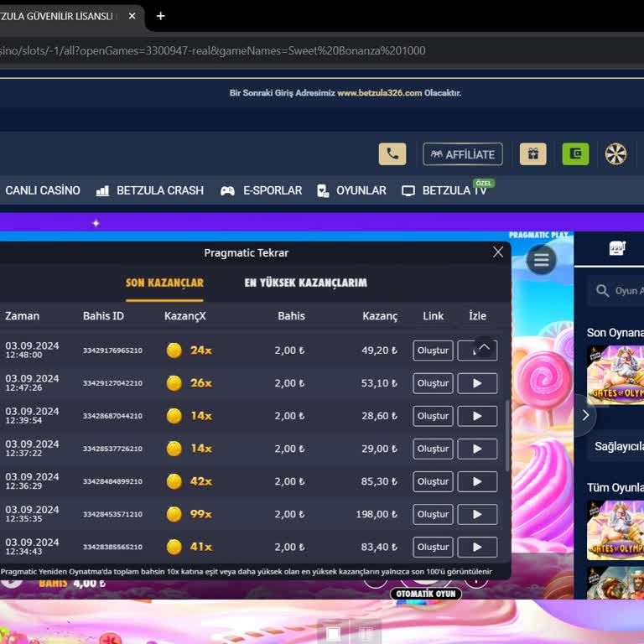Click the OTOMATİK OYUN button
The image size is (644, 644).
click(426, 594)
